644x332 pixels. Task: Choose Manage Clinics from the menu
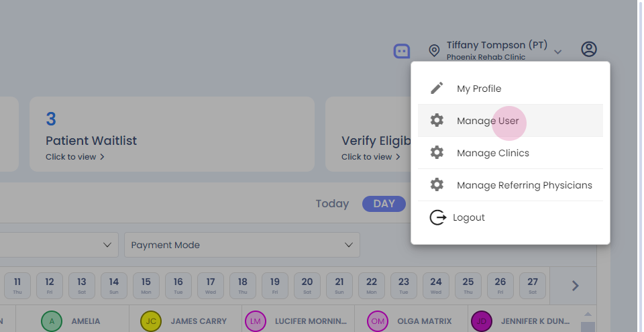point(510,153)
